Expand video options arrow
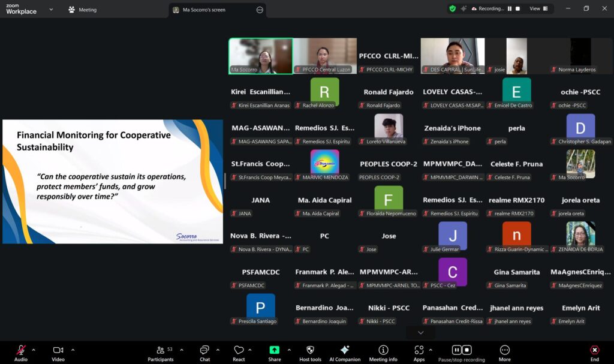Screen dimensions: 614x364 pos(73,350)
